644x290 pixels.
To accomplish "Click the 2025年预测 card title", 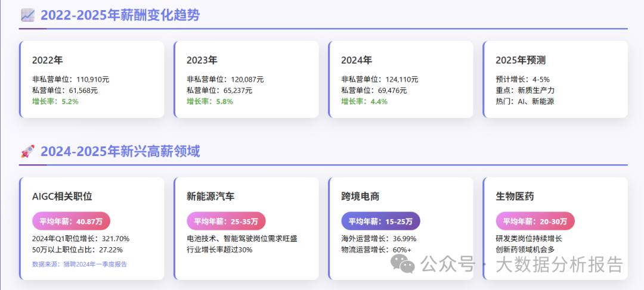I will [x=521, y=60].
